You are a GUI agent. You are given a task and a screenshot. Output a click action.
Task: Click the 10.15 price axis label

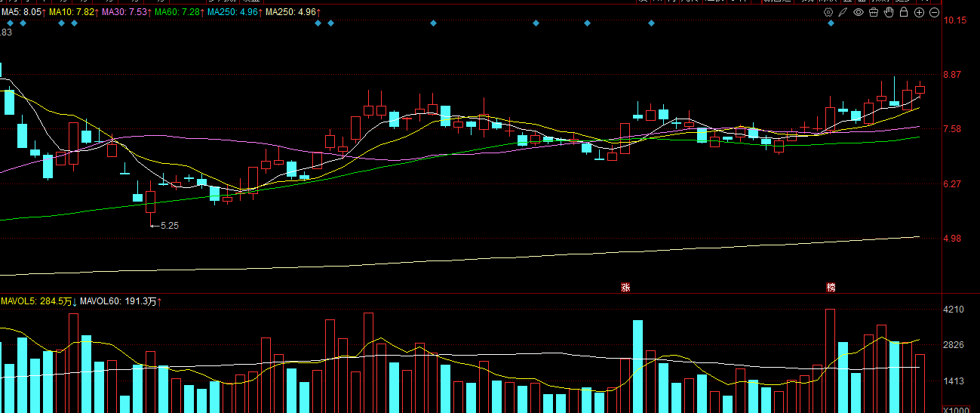click(x=954, y=20)
